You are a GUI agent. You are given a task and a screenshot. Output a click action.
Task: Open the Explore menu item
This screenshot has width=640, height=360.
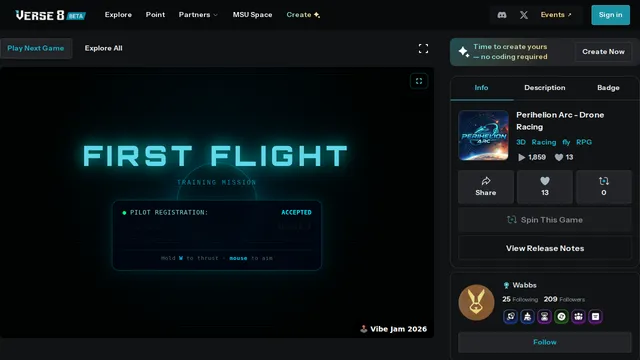coord(118,15)
